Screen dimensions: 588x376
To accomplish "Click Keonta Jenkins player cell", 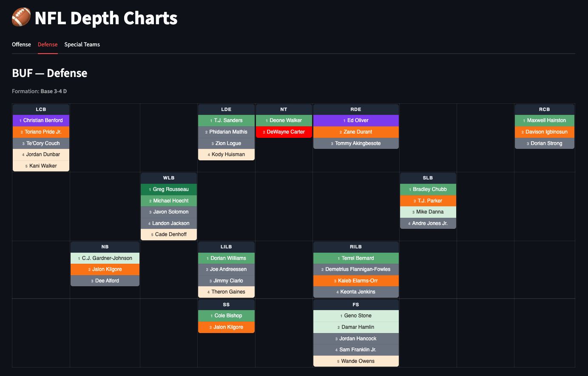I will tap(356, 292).
